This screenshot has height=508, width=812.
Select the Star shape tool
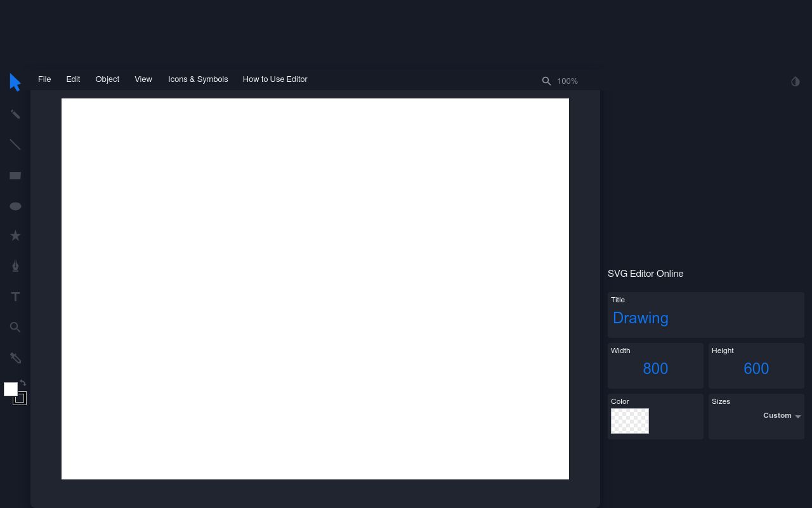tap(15, 236)
